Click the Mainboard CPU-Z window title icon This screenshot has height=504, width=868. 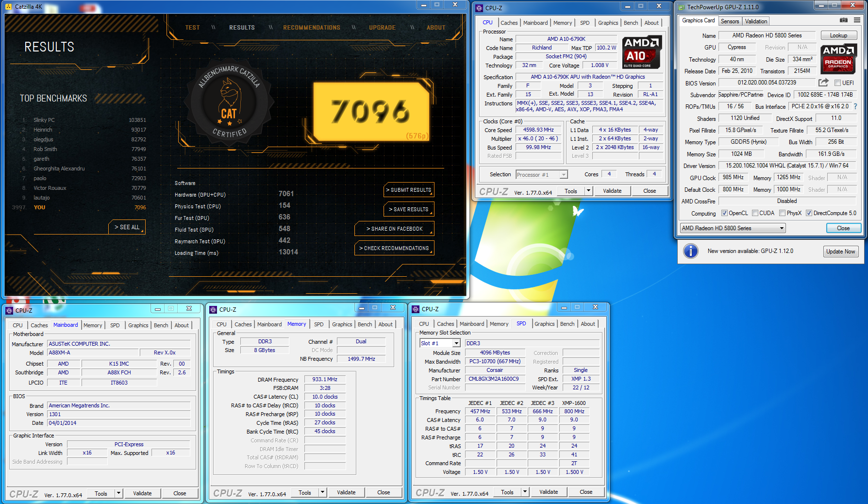[x=9, y=310]
